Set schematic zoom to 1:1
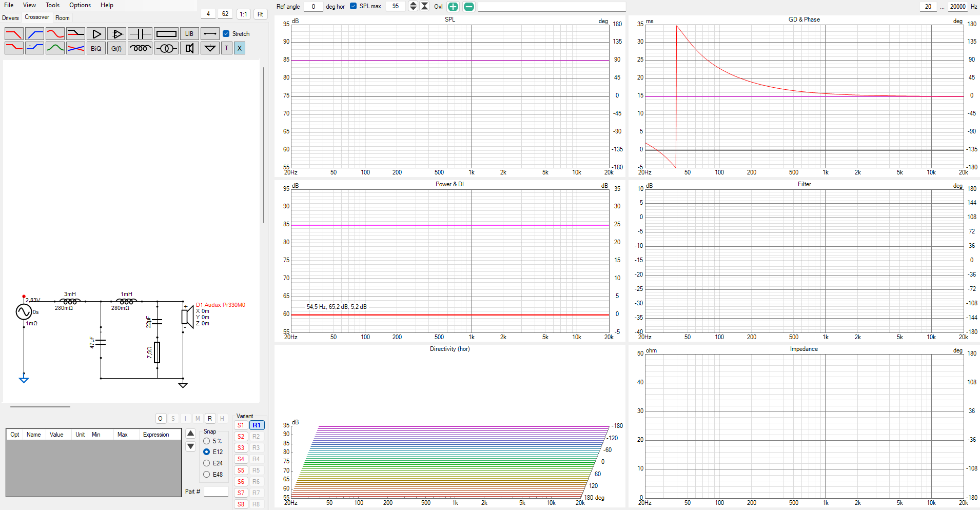 243,14
